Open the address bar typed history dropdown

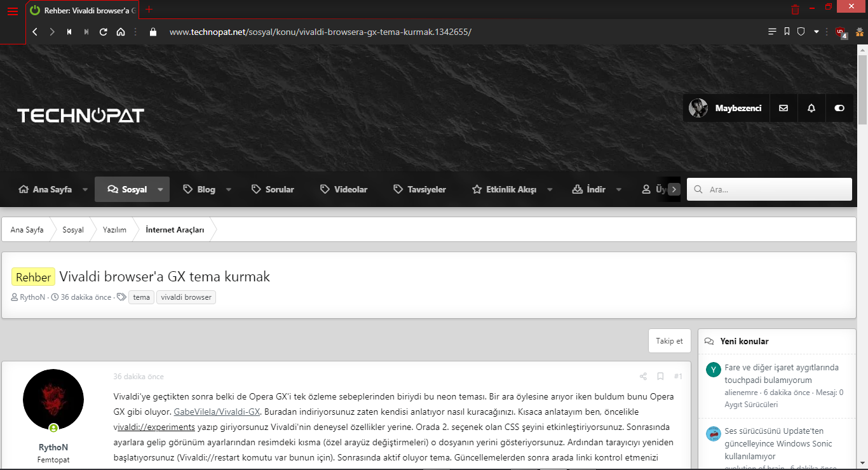click(x=817, y=32)
